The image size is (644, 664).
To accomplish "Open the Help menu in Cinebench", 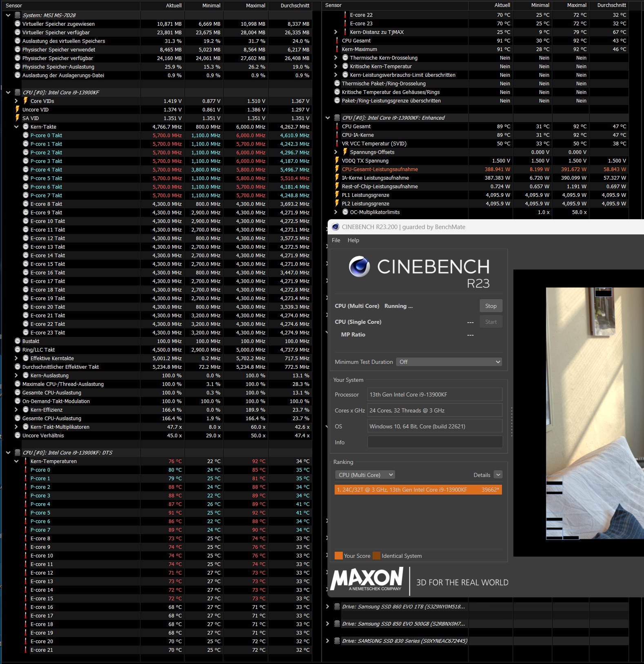I will (353, 240).
